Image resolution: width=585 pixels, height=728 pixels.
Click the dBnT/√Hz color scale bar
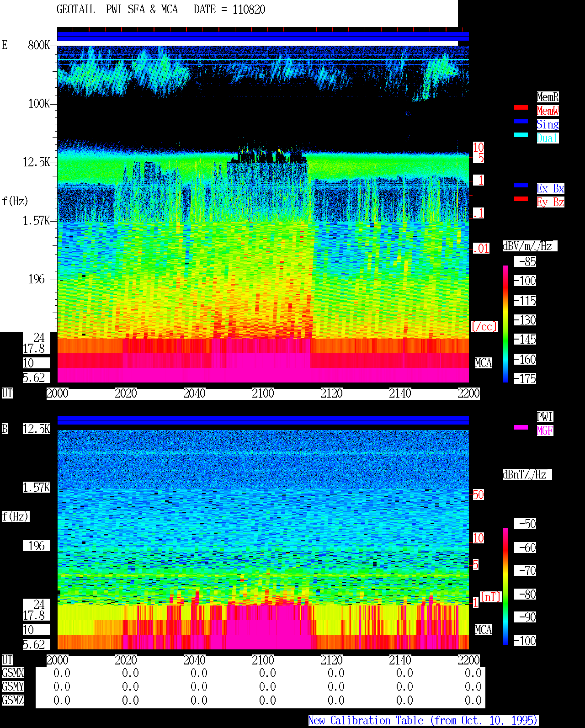tap(505, 586)
